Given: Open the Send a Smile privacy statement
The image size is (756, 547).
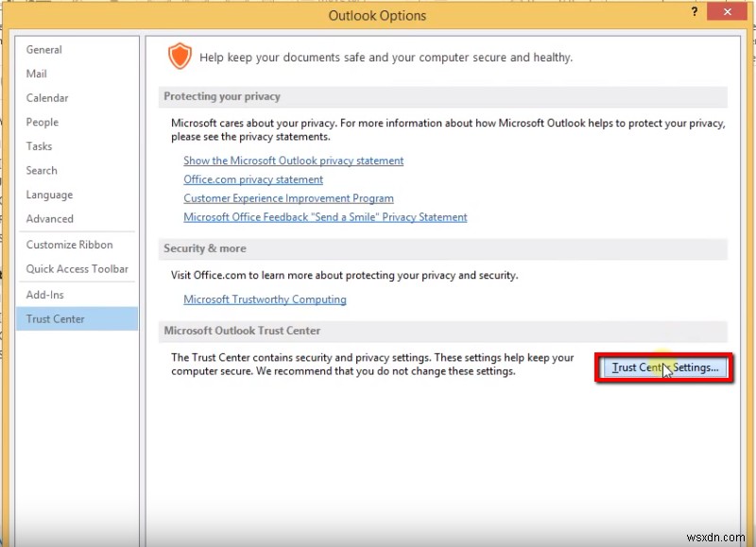Looking at the screenshot, I should 325,217.
